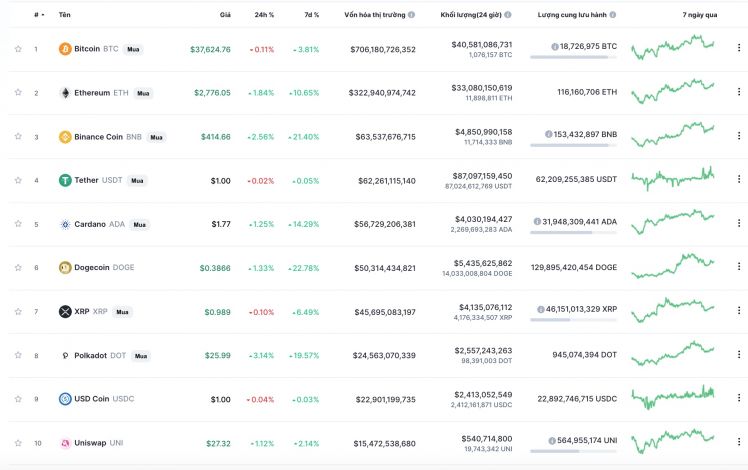This screenshot has height=470, width=748.
Task: Click the Dogecoin logo icon
Action: click(x=65, y=268)
